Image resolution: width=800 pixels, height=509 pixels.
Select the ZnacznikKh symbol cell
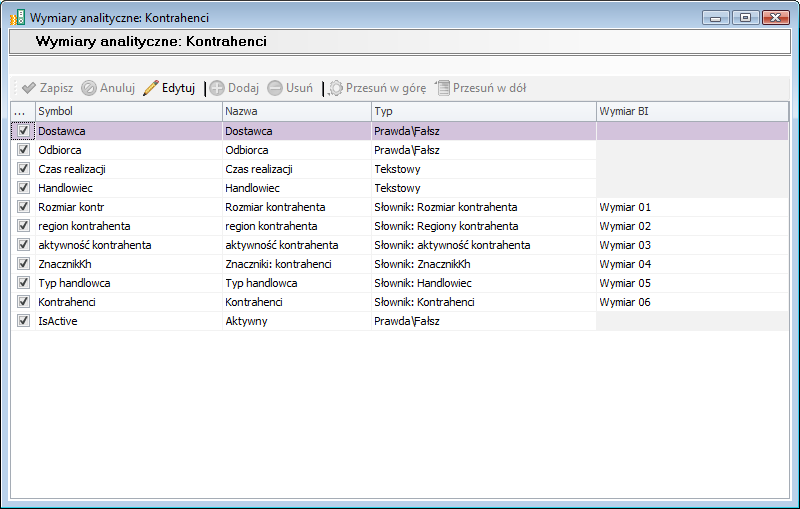129,264
